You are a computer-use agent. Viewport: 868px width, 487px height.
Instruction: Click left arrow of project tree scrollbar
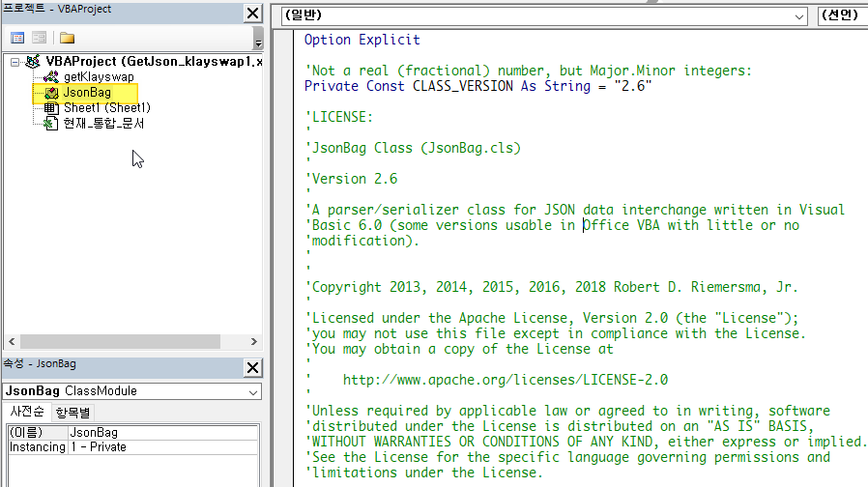click(x=12, y=341)
